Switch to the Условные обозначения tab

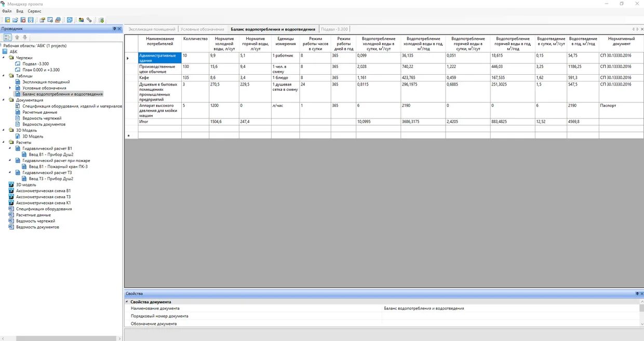point(202,29)
